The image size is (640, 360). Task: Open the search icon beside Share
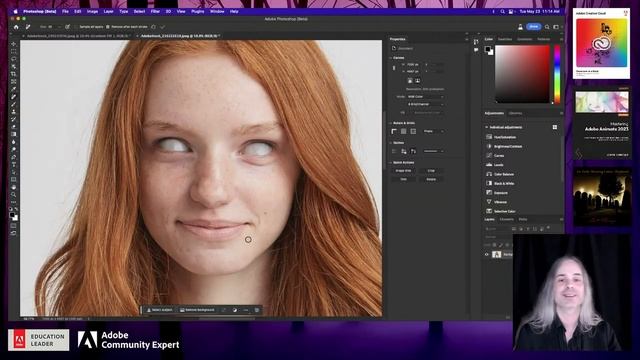click(x=547, y=27)
